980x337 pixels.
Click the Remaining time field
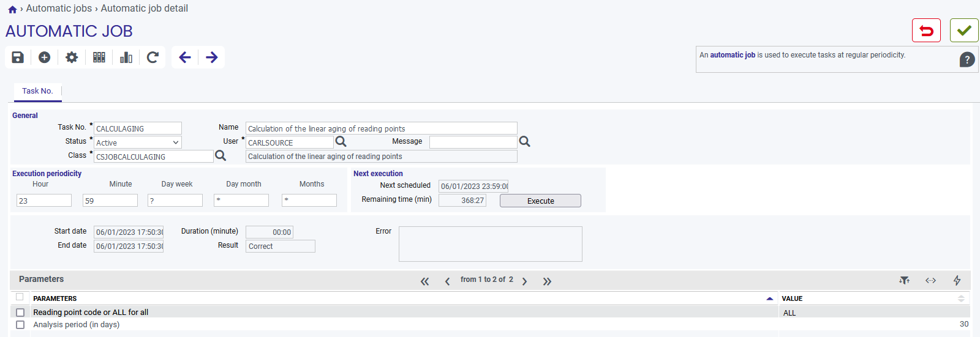(462, 201)
